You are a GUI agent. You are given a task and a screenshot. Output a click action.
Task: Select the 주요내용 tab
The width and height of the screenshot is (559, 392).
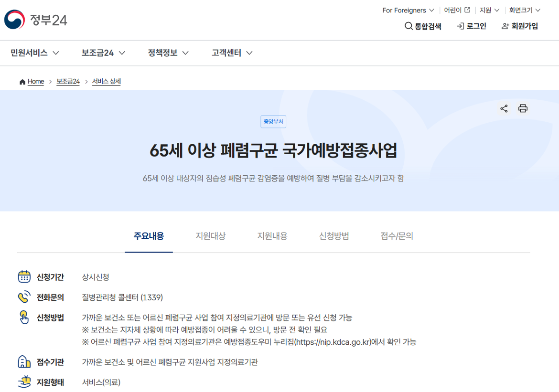point(149,236)
